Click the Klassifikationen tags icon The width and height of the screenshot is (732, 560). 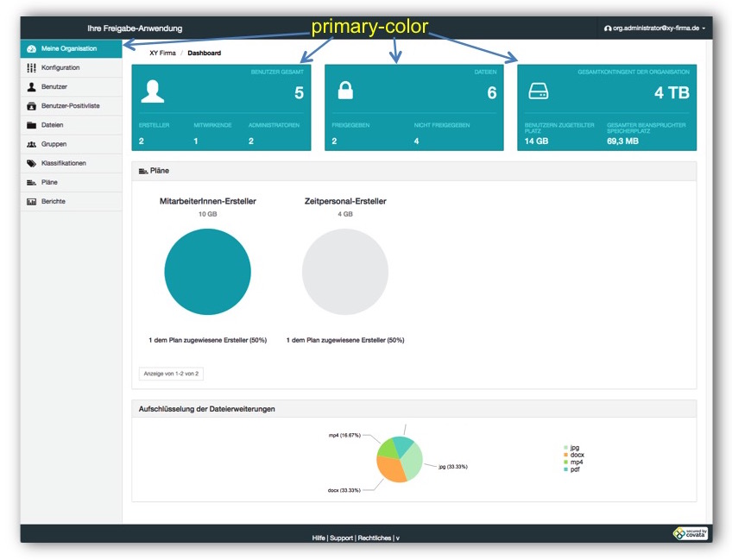(31, 163)
